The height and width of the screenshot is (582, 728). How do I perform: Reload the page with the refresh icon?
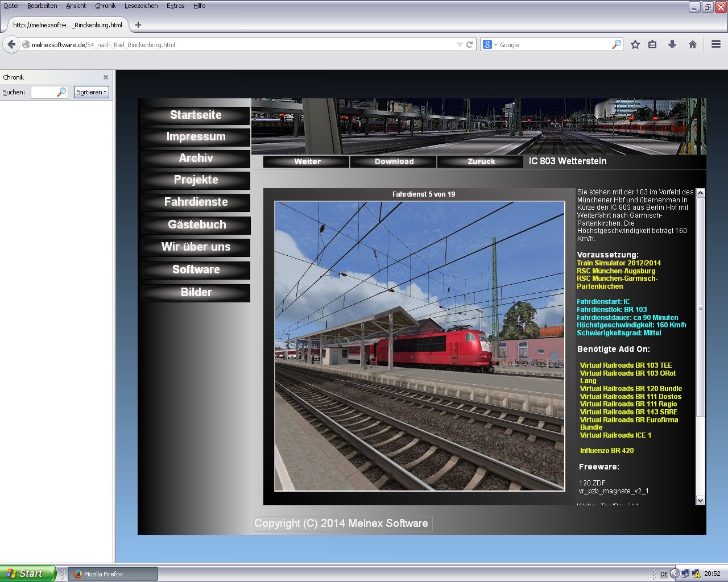click(470, 44)
